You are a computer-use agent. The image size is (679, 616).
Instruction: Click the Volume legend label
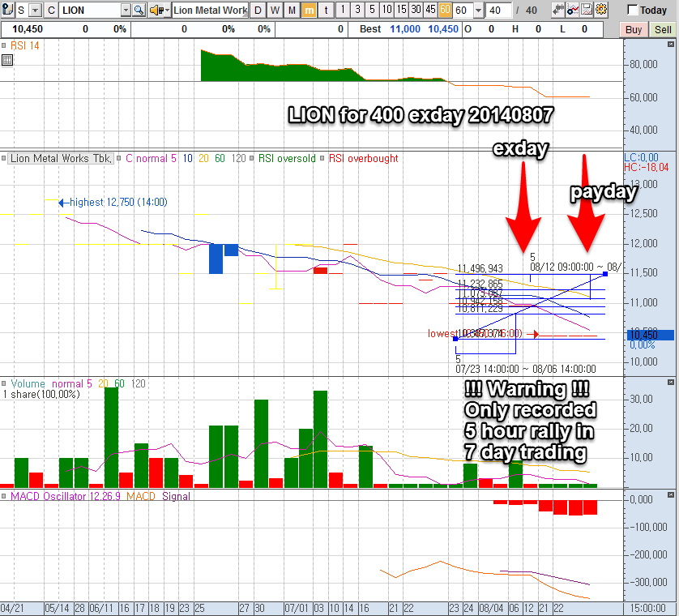click(28, 384)
